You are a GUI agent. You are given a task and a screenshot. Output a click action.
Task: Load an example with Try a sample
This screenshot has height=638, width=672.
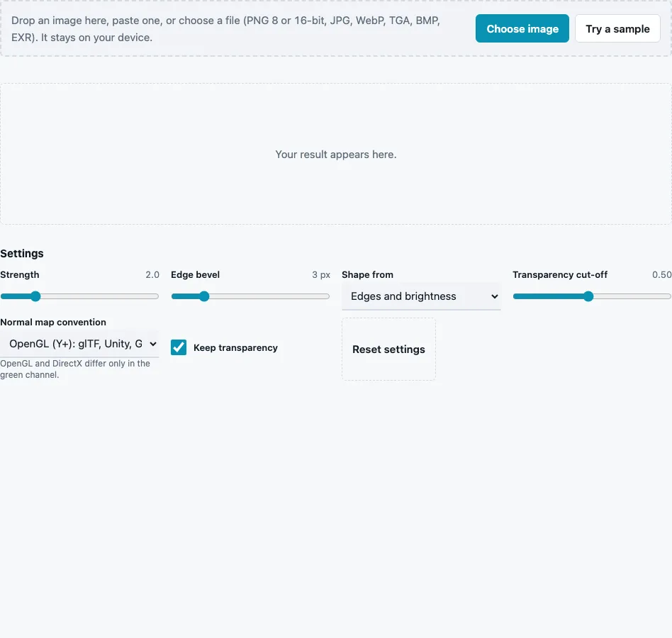coord(617,28)
